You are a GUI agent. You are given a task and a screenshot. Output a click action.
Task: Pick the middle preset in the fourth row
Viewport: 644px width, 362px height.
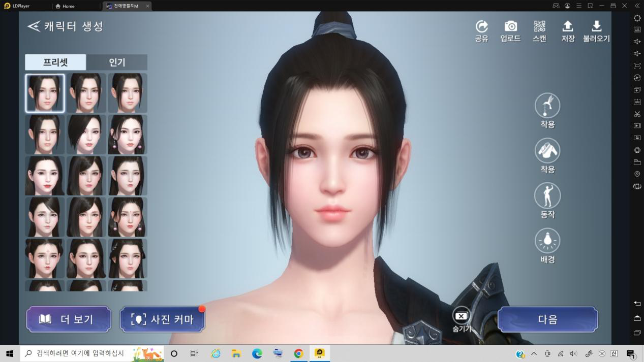[x=86, y=217]
